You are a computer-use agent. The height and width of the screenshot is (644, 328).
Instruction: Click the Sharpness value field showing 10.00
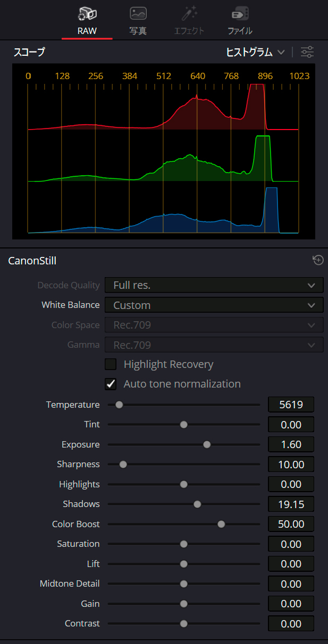click(291, 465)
